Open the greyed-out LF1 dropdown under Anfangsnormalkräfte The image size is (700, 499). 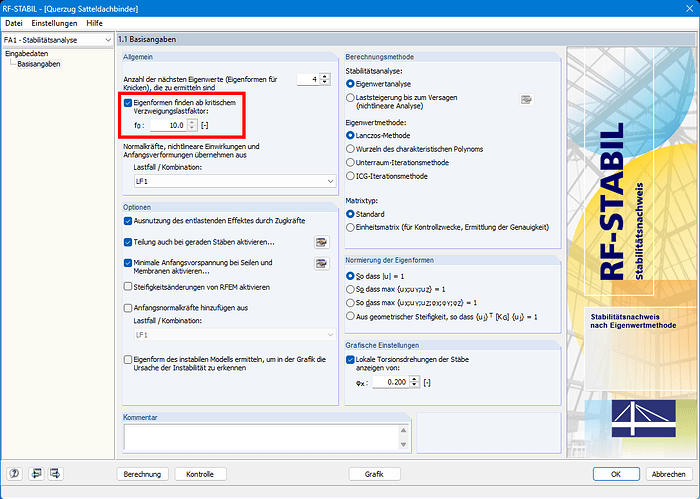pyautogui.click(x=235, y=335)
